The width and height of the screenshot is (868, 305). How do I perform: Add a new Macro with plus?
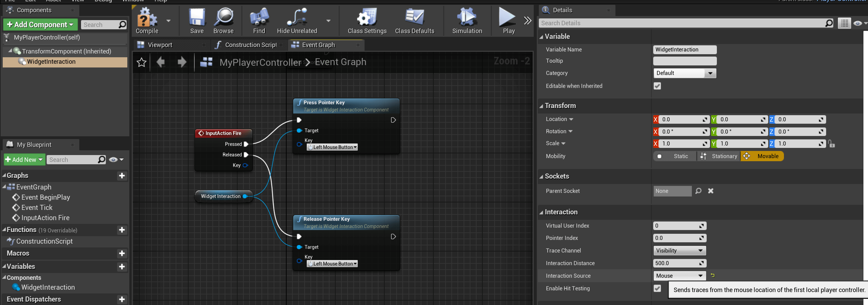(122, 254)
